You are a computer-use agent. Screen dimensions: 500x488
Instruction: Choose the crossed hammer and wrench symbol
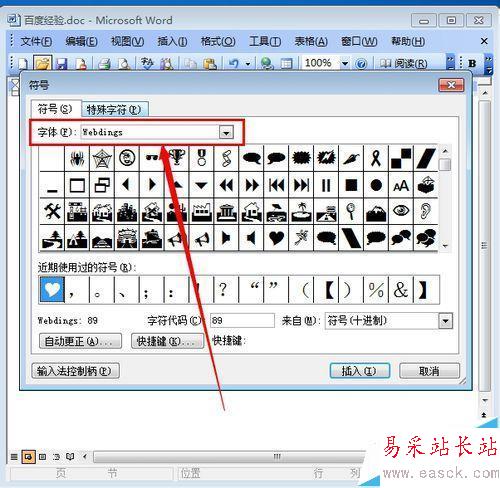[x=52, y=212]
